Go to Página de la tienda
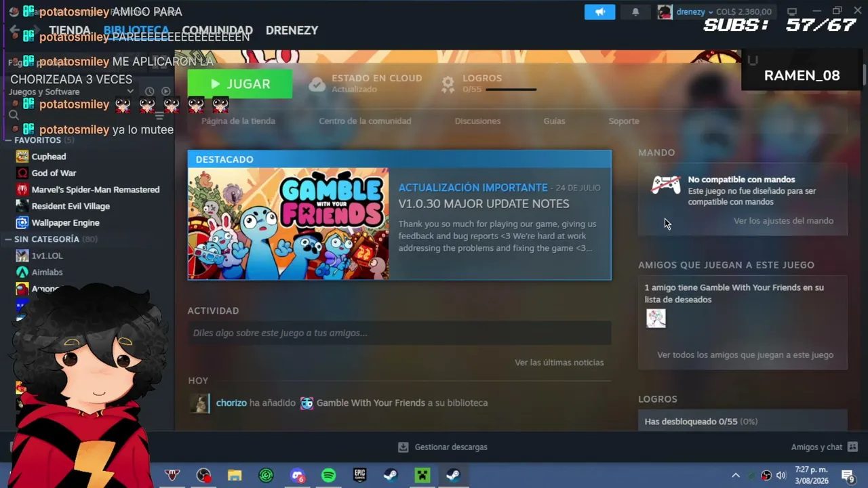Viewport: 868px width, 488px height. tap(238, 121)
